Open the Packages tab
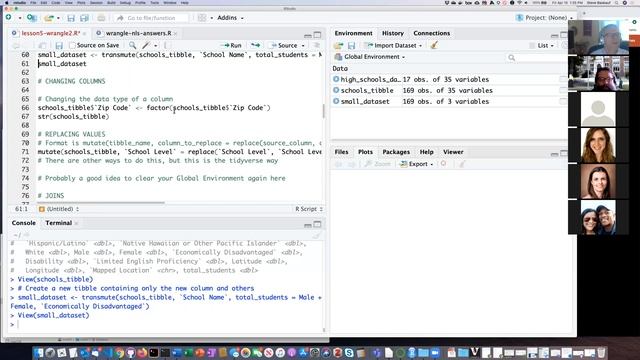This screenshot has height=360, width=640. pos(396,152)
